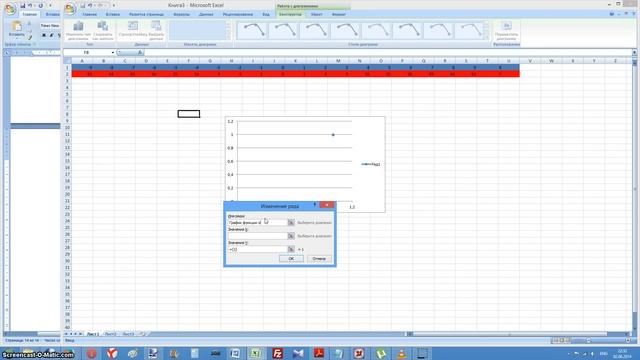Image resolution: width=640 pixels, height=360 pixels.
Task: Select the first chart style thumbnail
Action: click(252, 30)
